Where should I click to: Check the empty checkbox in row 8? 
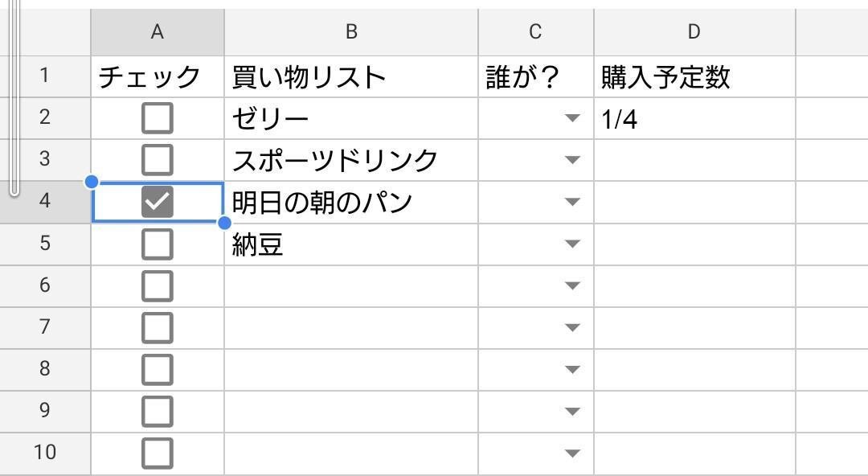(x=158, y=370)
